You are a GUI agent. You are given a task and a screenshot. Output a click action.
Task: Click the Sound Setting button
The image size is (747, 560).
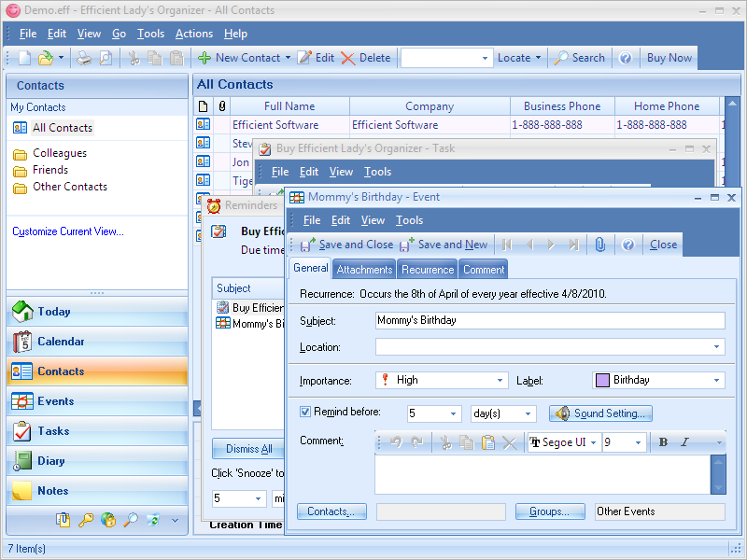coord(600,413)
